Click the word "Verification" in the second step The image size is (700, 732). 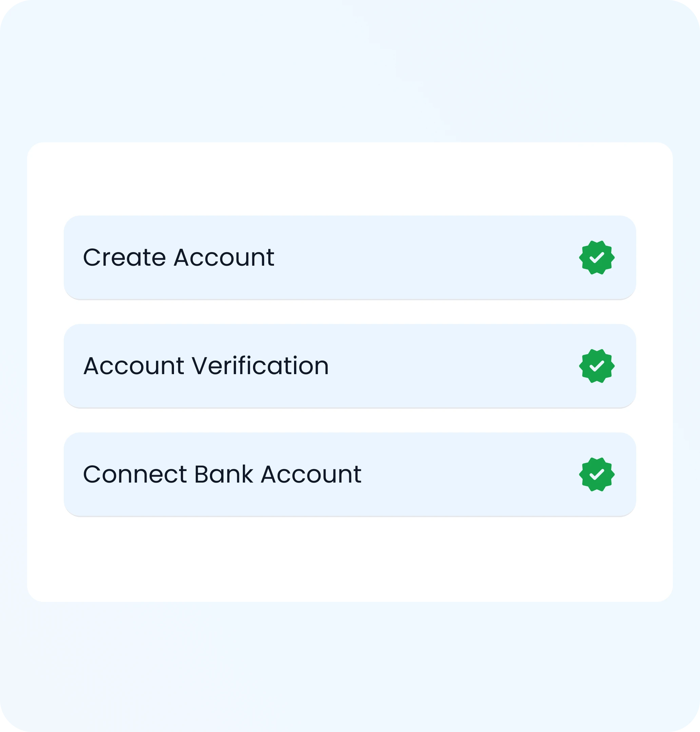[x=260, y=366]
